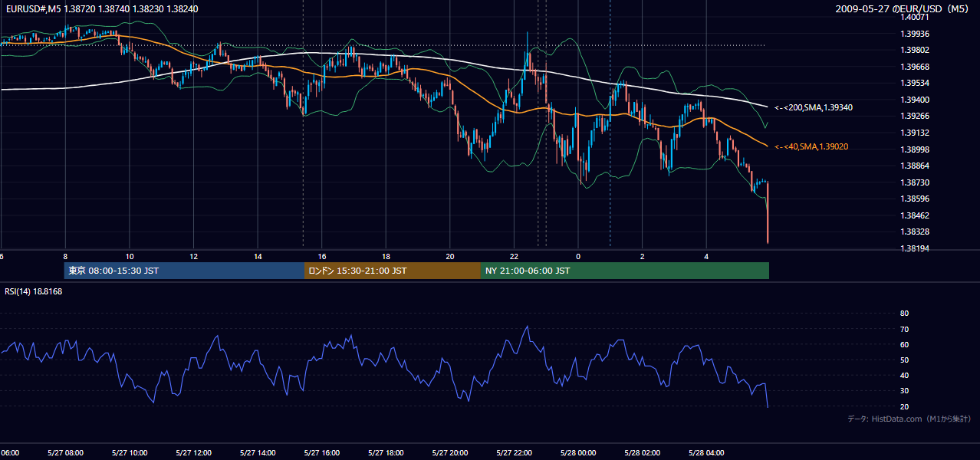Select the 40 SMA label 1.39020
Screen dimensions: 980x460
[811, 146]
